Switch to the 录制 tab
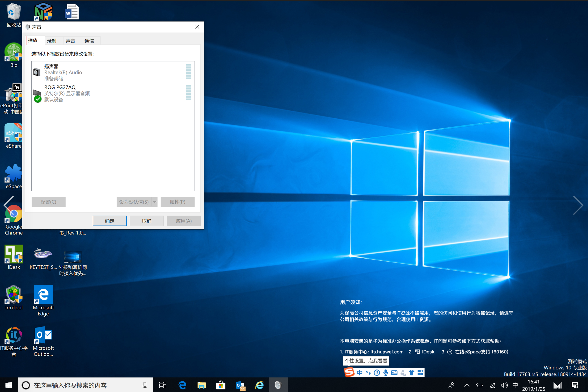588x392 pixels. [52, 41]
